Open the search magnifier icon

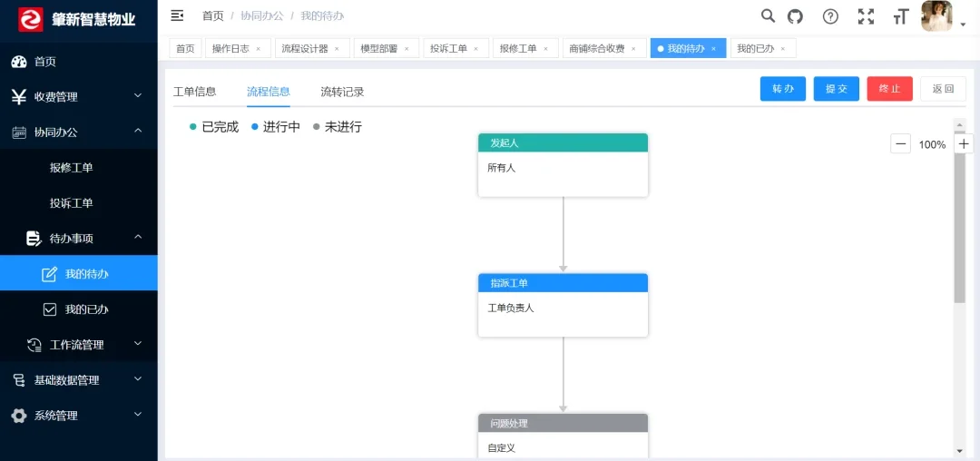[768, 16]
